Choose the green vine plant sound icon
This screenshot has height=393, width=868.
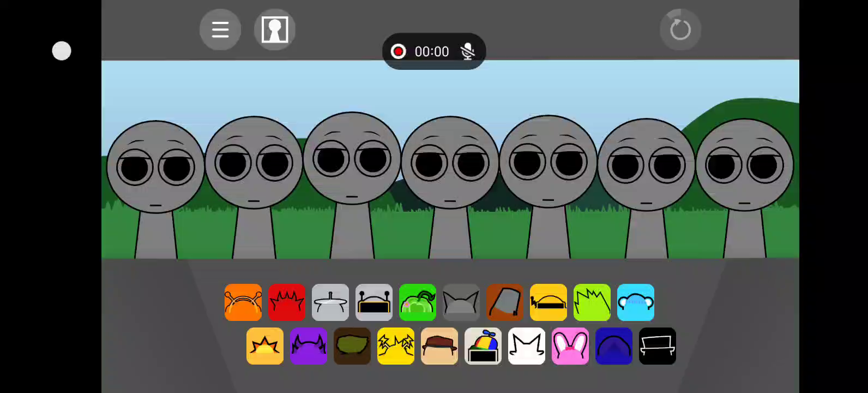(x=418, y=302)
